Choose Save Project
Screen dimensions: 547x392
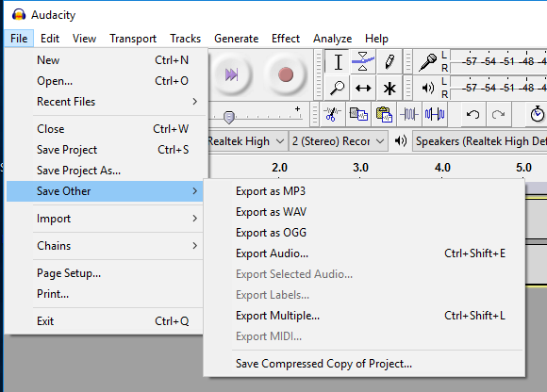coord(105,150)
